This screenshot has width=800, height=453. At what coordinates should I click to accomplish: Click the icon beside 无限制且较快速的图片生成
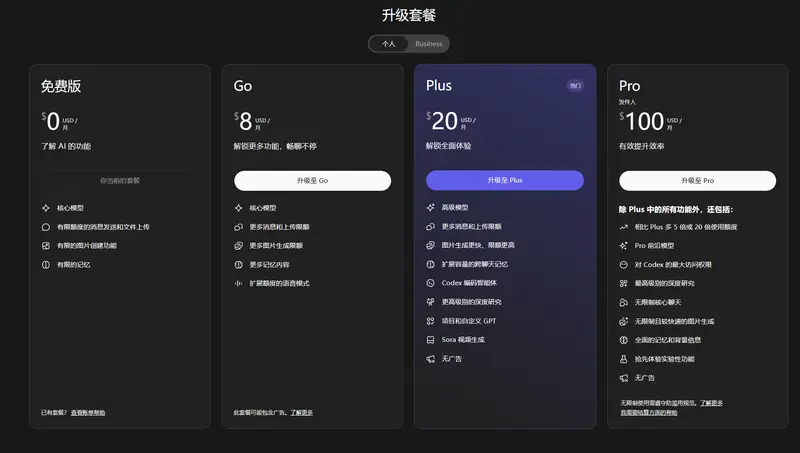[x=623, y=321]
